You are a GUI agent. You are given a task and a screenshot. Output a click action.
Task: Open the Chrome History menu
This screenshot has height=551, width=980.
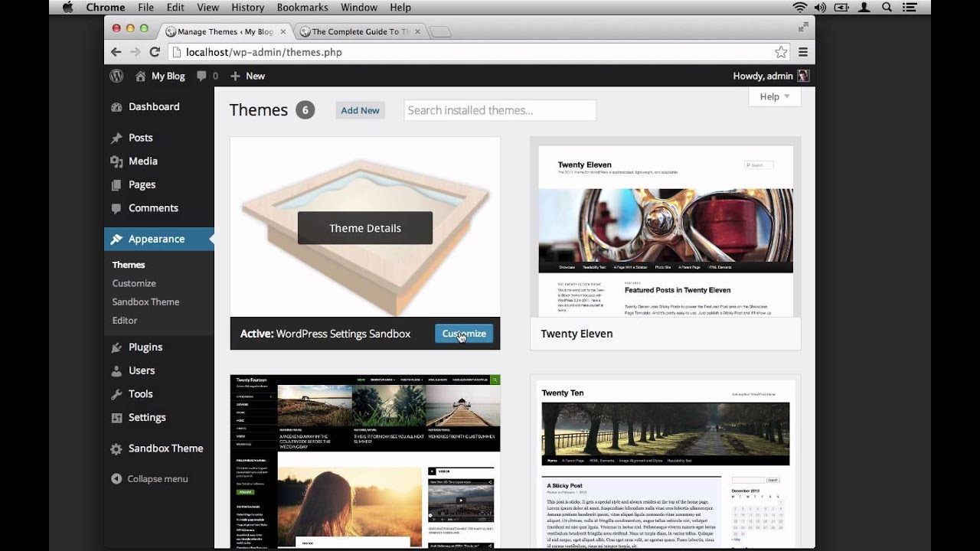tap(247, 8)
